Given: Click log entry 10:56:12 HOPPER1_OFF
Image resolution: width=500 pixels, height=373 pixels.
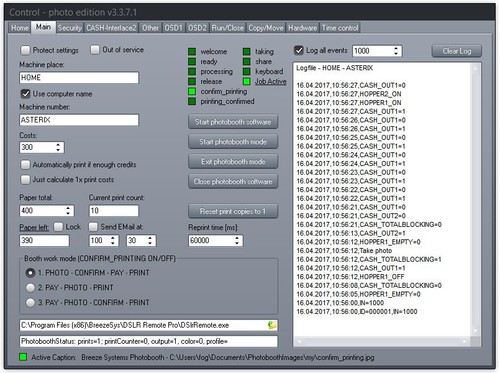Looking at the screenshot, I should 350,277.
